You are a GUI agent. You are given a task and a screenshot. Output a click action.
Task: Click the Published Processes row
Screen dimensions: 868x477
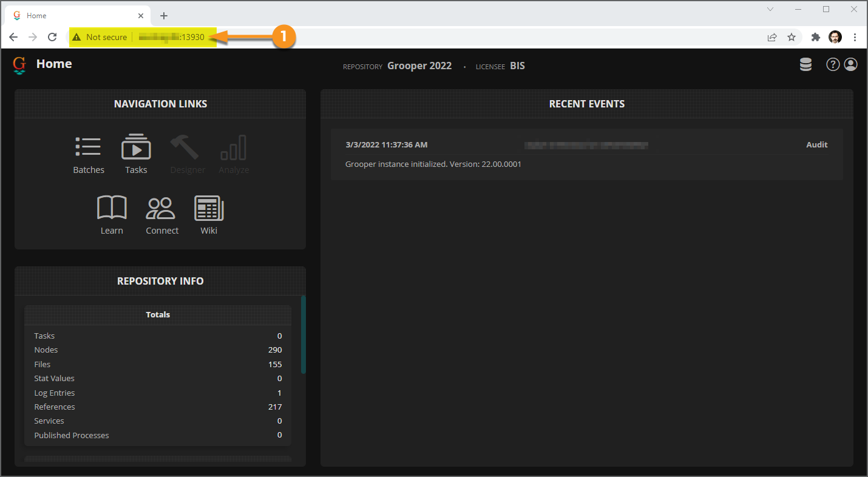(x=158, y=435)
